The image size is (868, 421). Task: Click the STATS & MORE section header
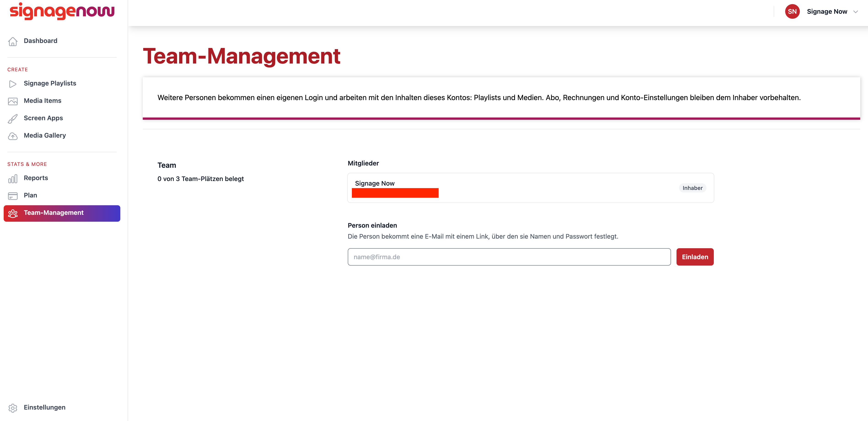click(27, 164)
